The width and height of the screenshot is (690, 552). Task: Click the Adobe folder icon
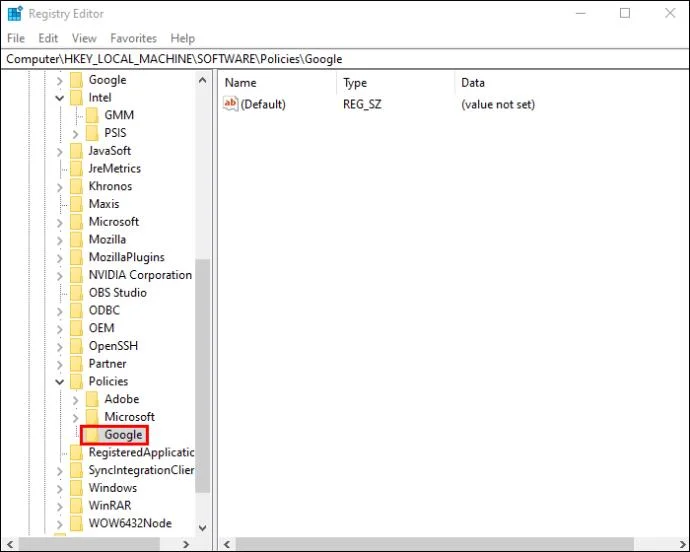click(92, 399)
